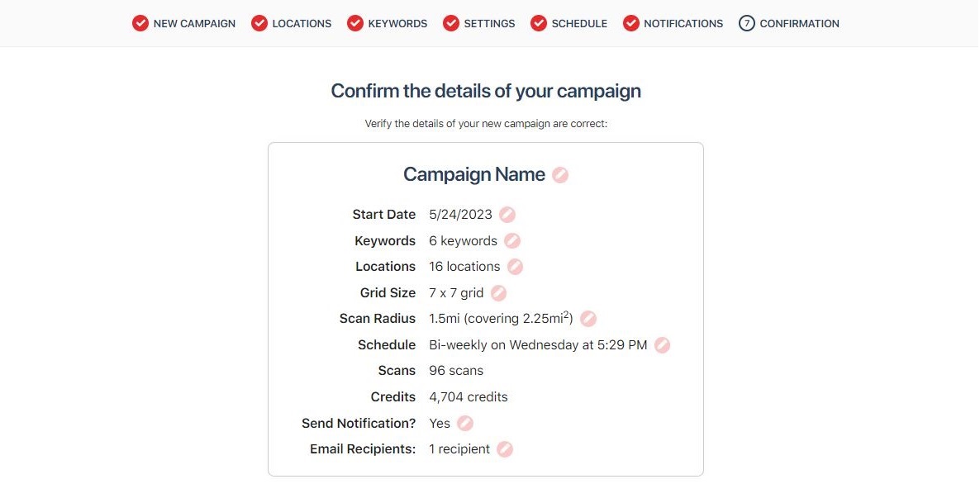Click the edit pencil beside Start Date
The height and width of the screenshot is (498, 980).
tap(507, 215)
